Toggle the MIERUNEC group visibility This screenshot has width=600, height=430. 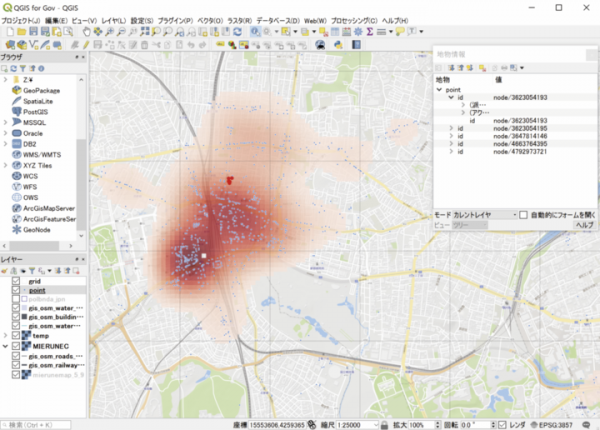[x=16, y=346]
